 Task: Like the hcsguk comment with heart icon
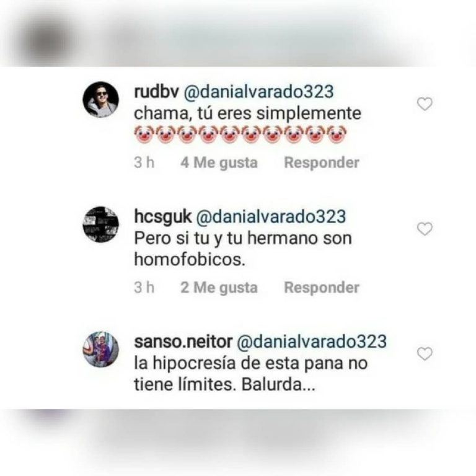point(425,229)
